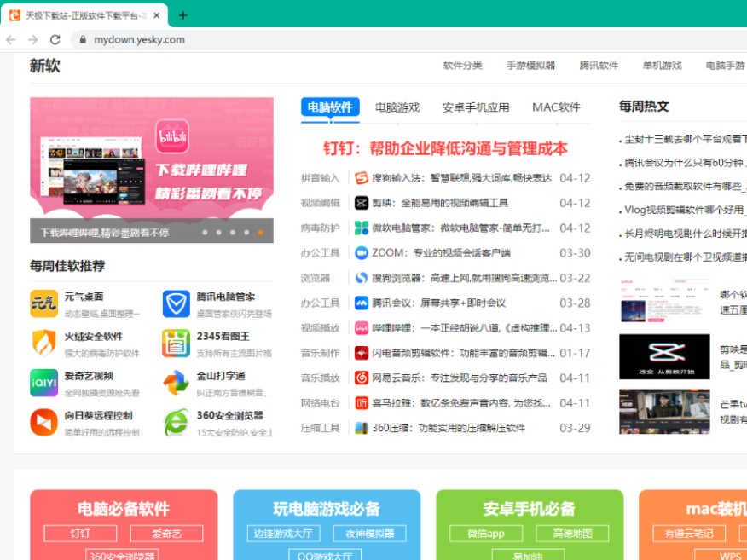
Task: Click the 病毒防护 category label
Action: pos(320,228)
